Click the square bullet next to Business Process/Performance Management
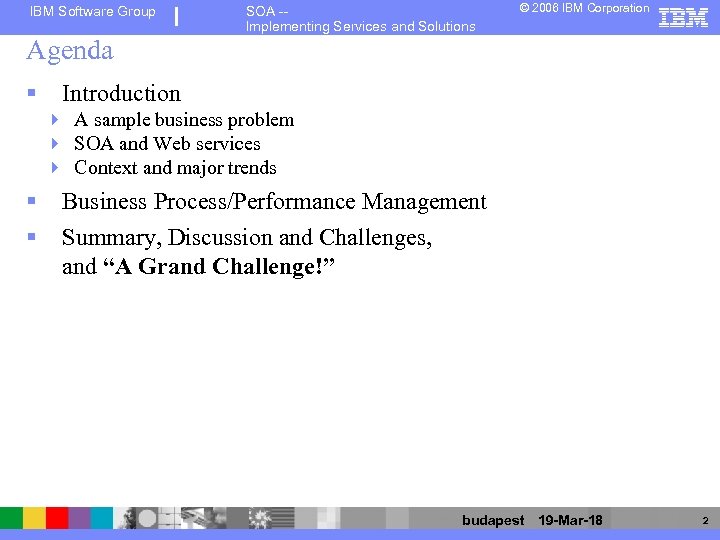This screenshot has width=720, height=540. point(32,201)
